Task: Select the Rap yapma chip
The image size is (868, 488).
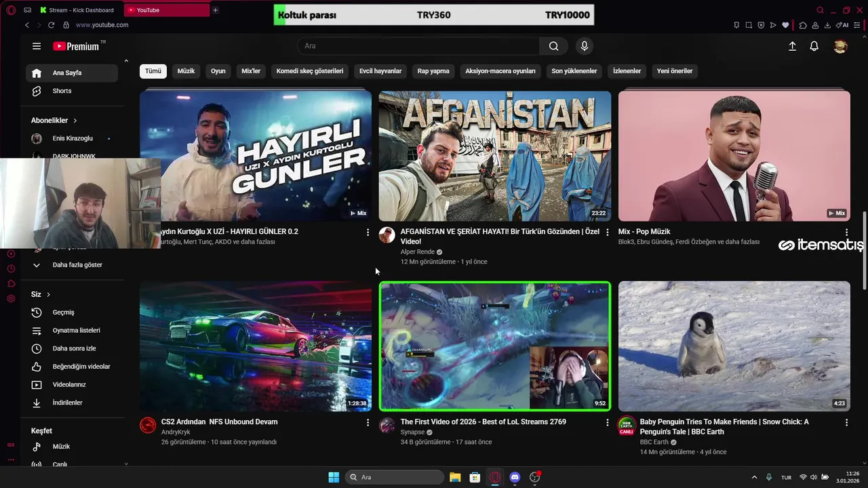Action: [x=433, y=71]
